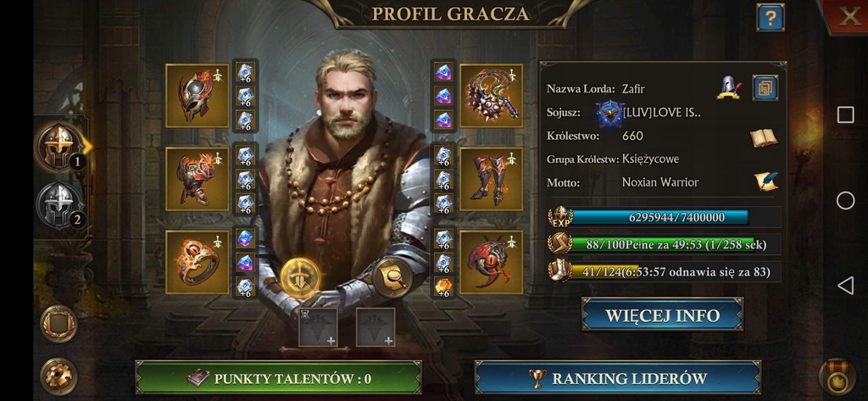Switch to equipment set 2 helmet

[61, 205]
